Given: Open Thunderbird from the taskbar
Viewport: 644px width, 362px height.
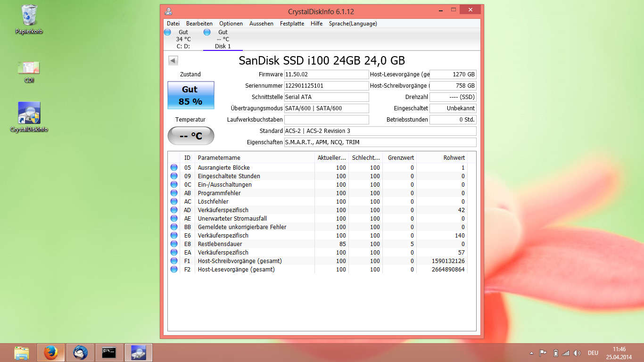Looking at the screenshot, I should coord(80,353).
